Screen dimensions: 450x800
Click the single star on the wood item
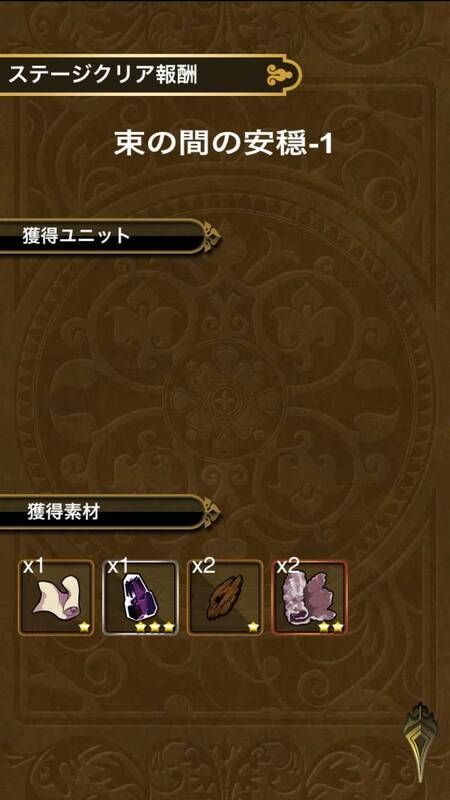pos(254,627)
